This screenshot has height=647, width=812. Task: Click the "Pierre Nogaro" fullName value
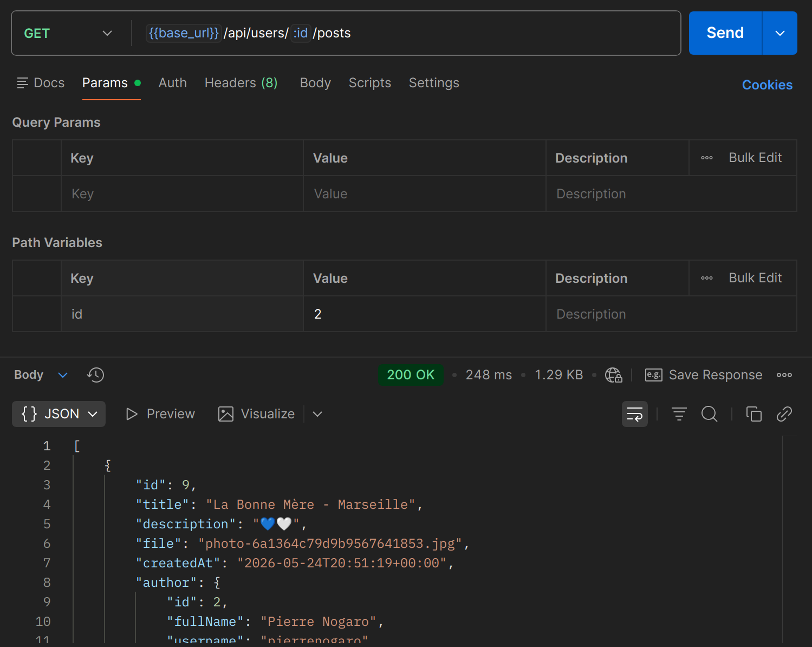[x=319, y=622]
